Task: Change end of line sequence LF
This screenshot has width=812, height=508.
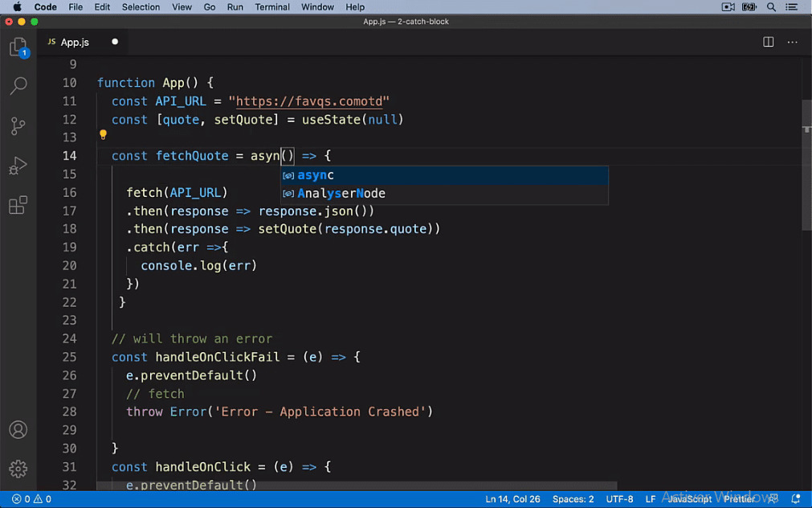Action: tap(651, 499)
